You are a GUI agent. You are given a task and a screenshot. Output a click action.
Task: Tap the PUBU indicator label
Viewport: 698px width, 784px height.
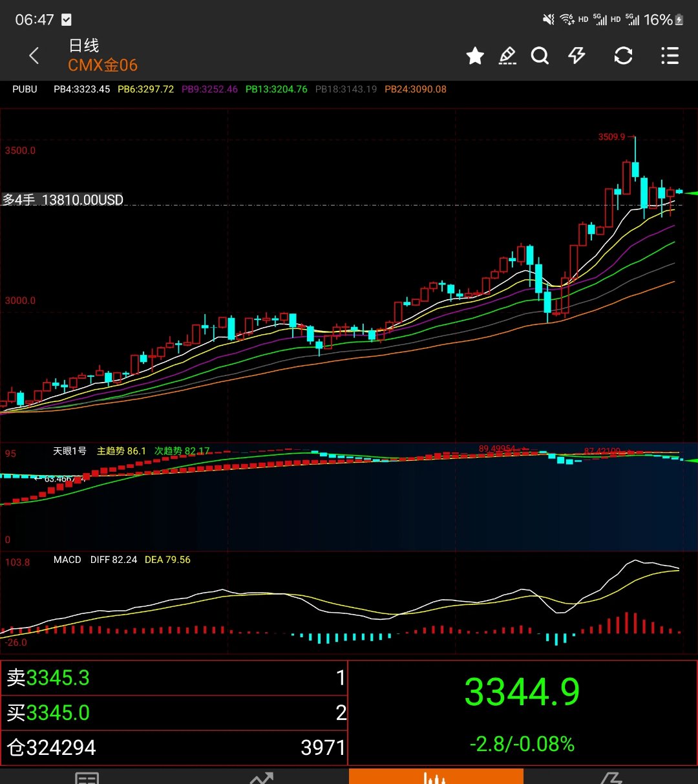click(25, 89)
